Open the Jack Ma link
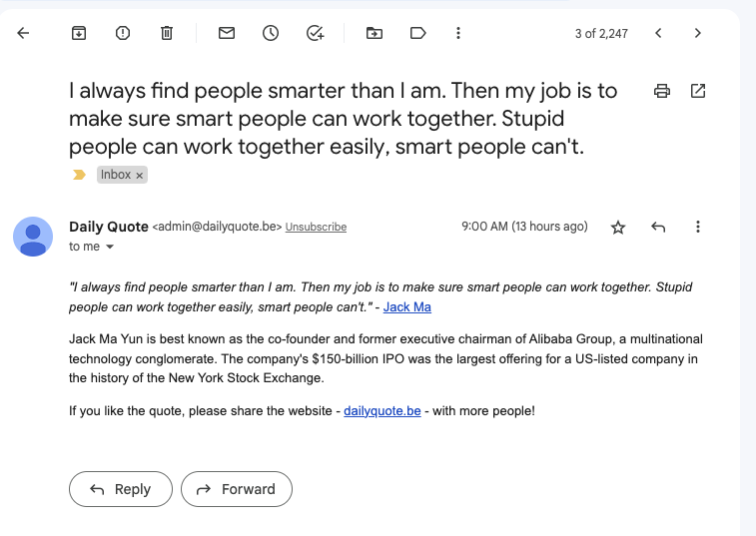Screen dimensions: 756x536 pos(406,307)
